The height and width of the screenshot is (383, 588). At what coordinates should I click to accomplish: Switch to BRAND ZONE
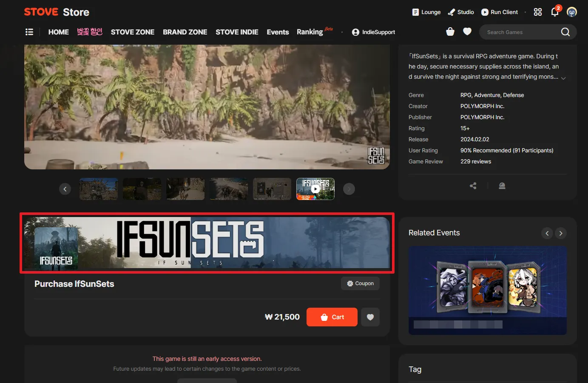coord(185,32)
